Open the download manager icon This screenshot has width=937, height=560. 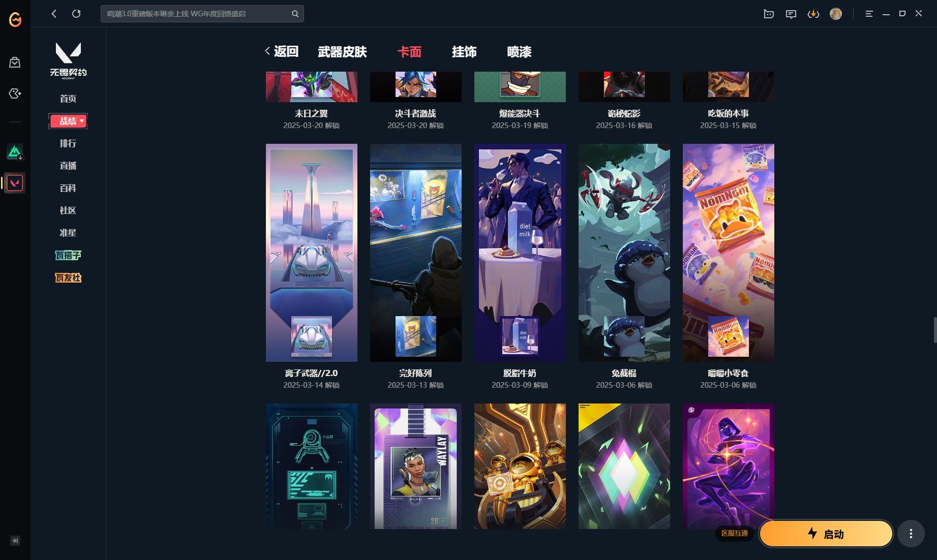tap(813, 14)
